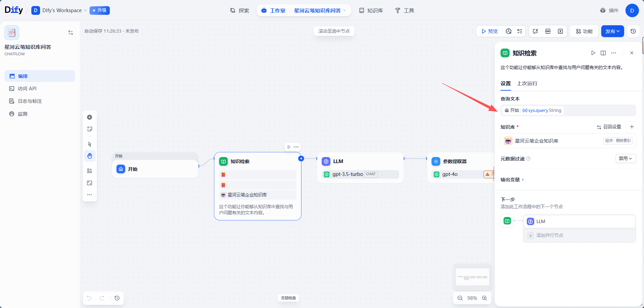Click the sys.query query variable field
The height and width of the screenshot is (308, 644).
[568, 110]
